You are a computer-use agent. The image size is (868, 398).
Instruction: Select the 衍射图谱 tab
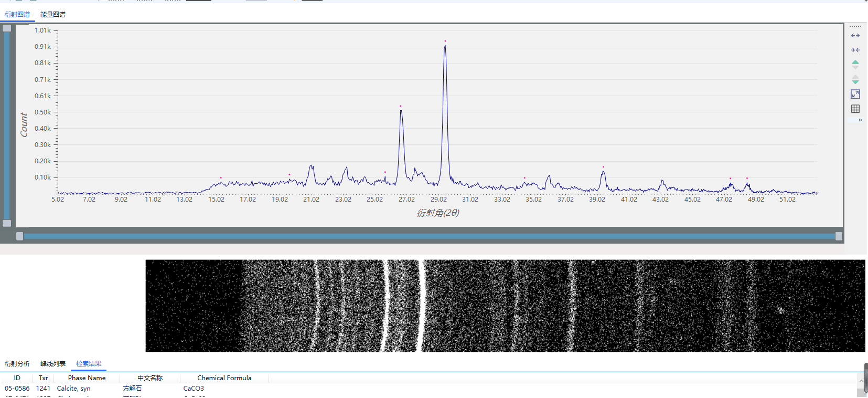pyautogui.click(x=17, y=15)
